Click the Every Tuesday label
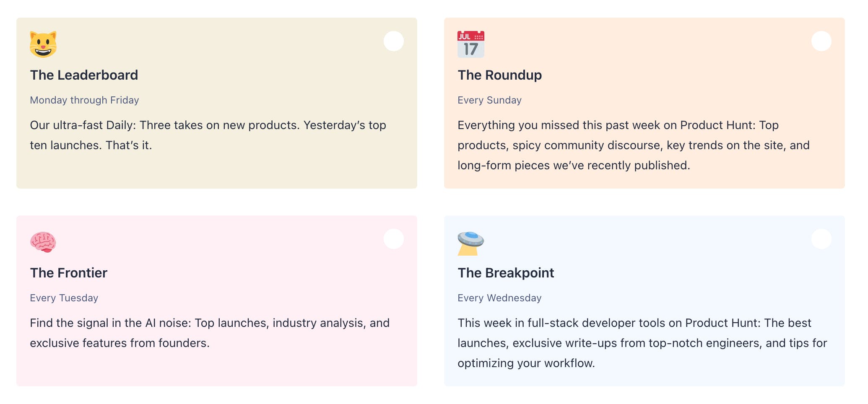 pyautogui.click(x=64, y=298)
